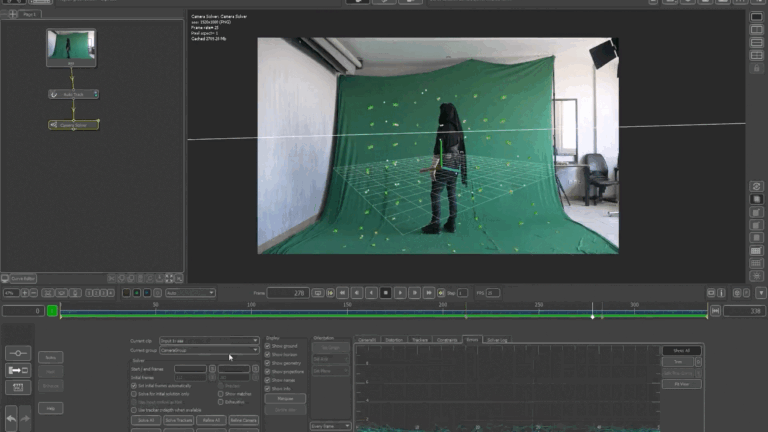Click the stop playback button
The image size is (768, 432).
(385, 293)
